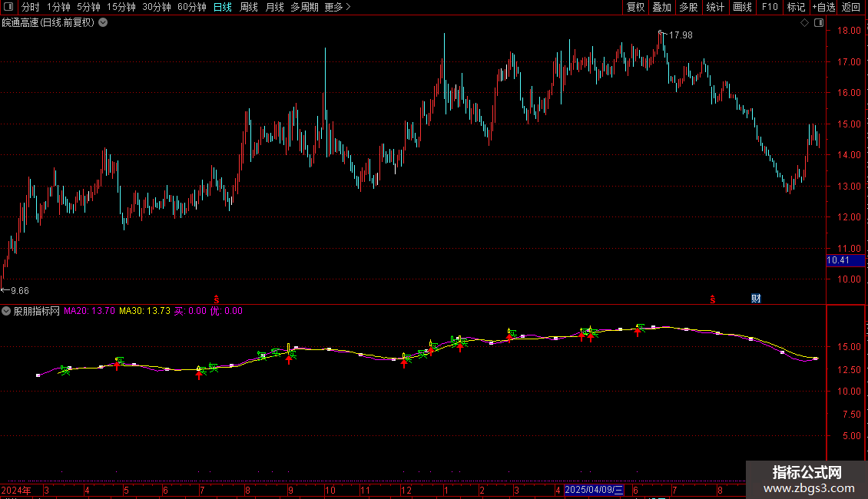Viewport: 868px width, 499px height.
Task: Click the MA30: 13.73 indicator value
Action: 144,311
